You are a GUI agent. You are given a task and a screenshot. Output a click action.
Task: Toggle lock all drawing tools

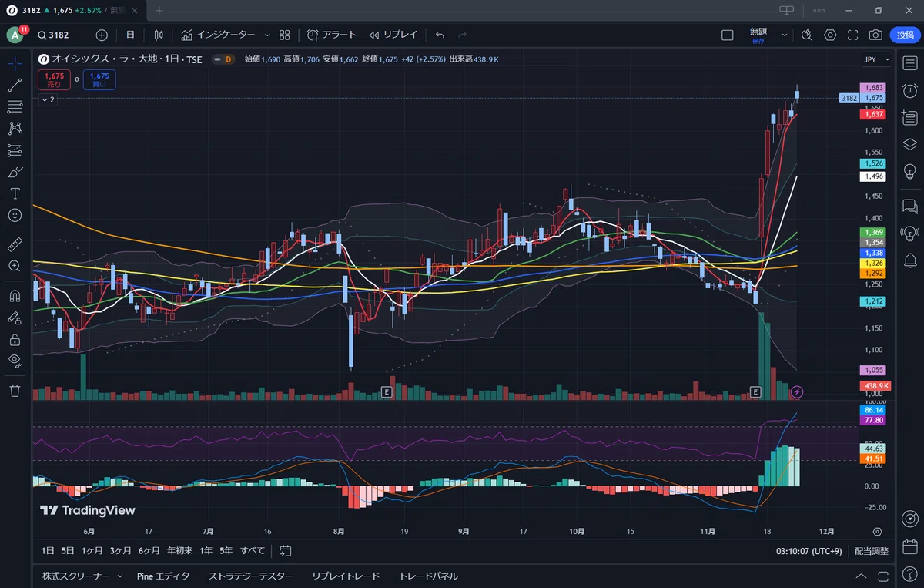pyautogui.click(x=15, y=338)
